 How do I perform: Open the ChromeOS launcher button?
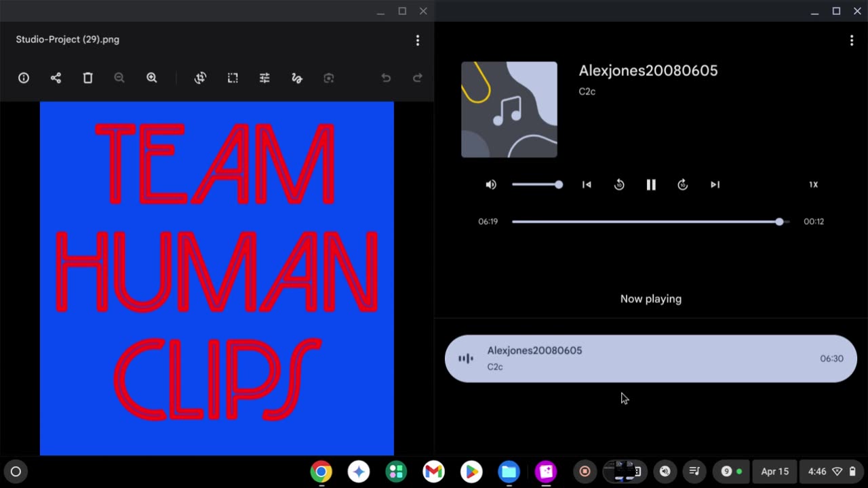click(16, 472)
